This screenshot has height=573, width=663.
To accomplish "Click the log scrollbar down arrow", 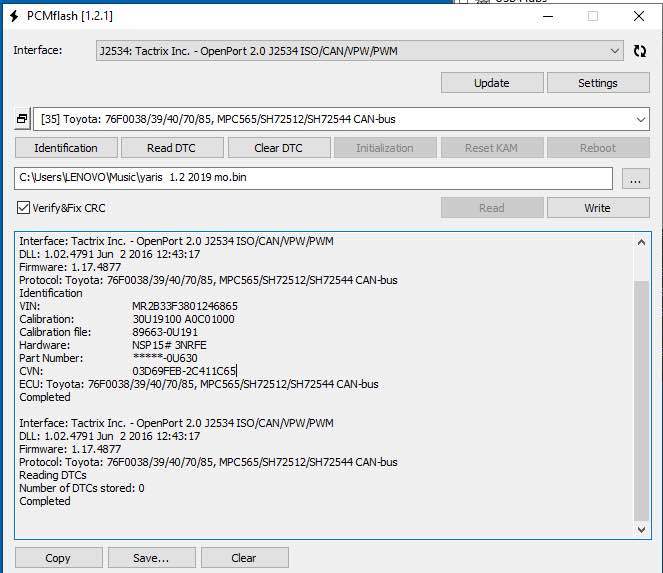I will tap(641, 529).
